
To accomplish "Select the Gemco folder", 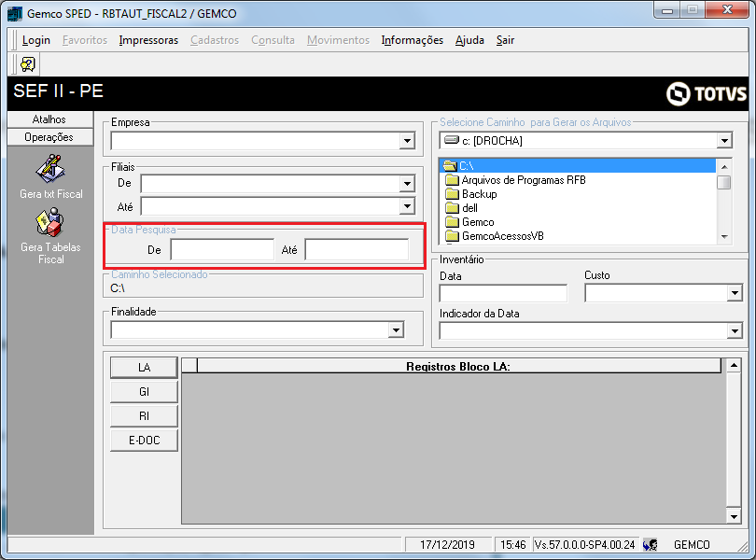I will (470, 222).
